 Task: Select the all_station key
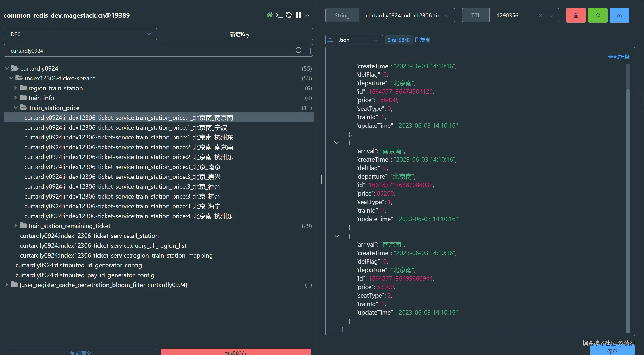(x=89, y=236)
